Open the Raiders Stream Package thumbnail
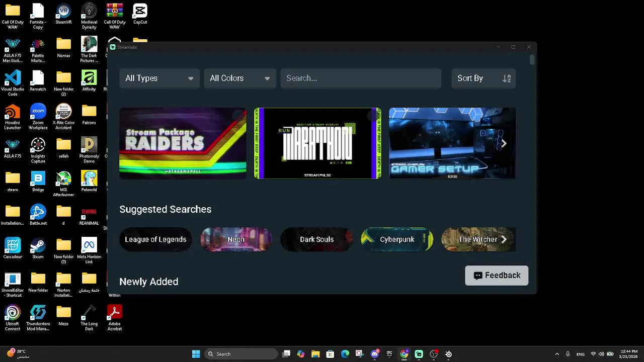This screenshot has width=644, height=362. tap(183, 143)
